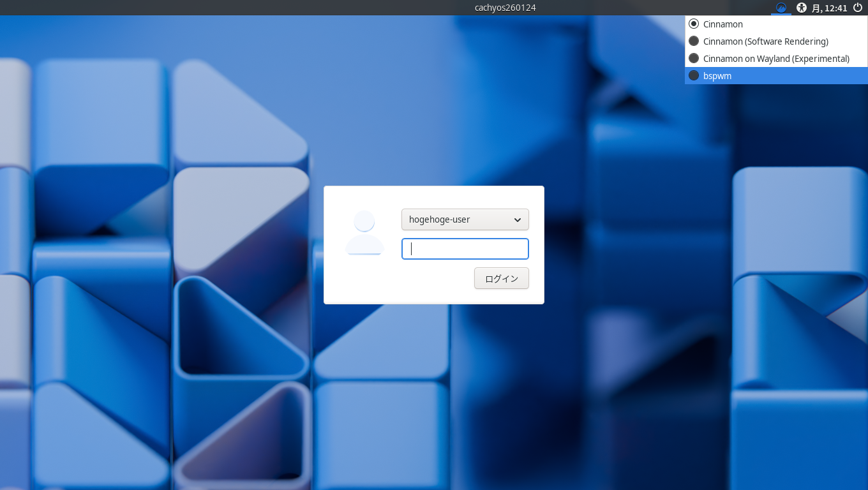Viewport: 868px width, 490px height.
Task: Click the user avatar picture
Action: [x=364, y=233]
